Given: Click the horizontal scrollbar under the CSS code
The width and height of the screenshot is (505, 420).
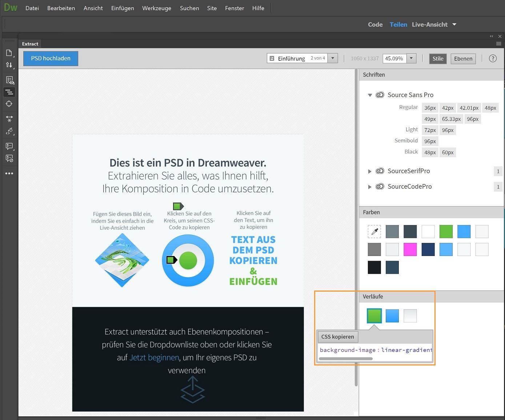Looking at the screenshot, I should 346,359.
